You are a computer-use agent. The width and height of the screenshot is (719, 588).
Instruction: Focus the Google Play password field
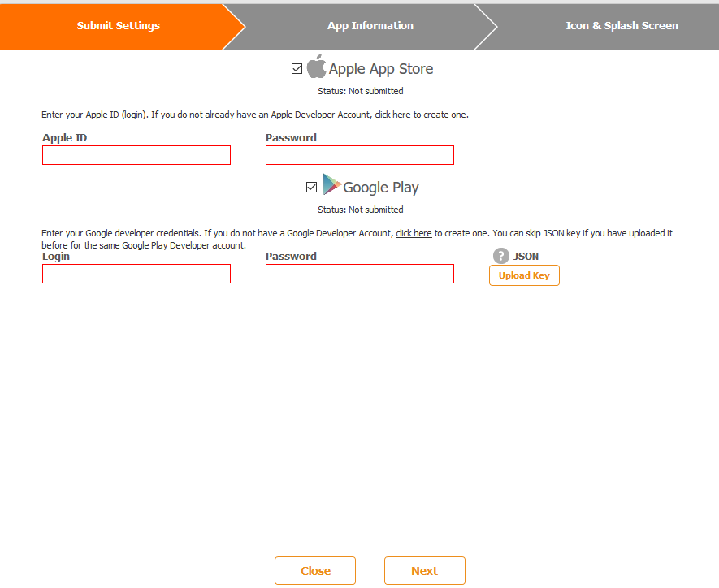pyautogui.click(x=360, y=274)
